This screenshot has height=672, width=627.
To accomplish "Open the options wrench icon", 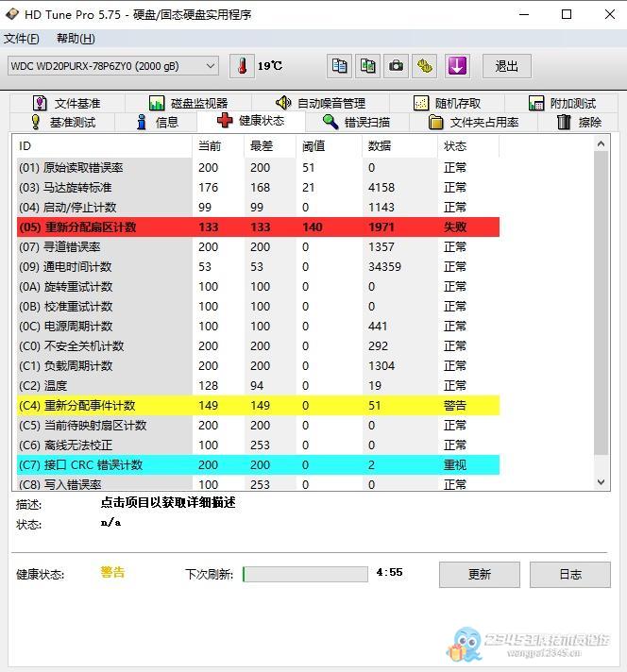I will click(x=426, y=66).
